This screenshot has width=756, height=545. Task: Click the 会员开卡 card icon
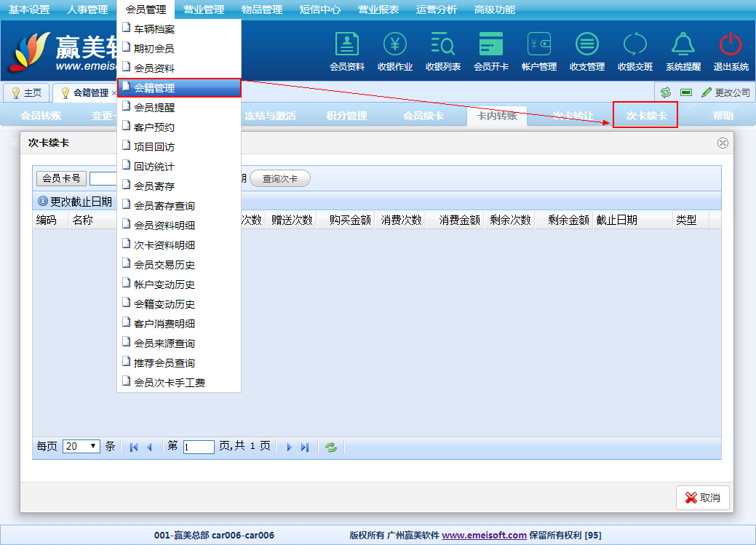pos(491,45)
